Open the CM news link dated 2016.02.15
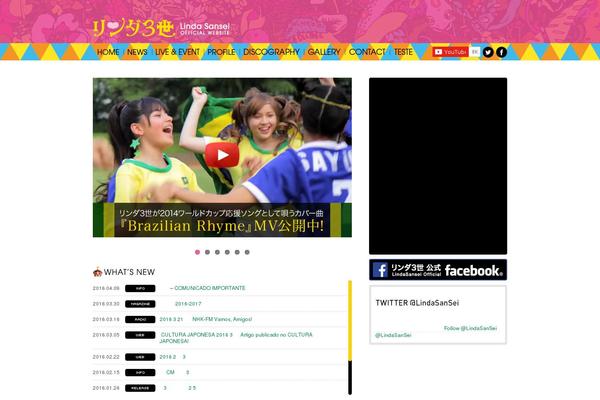 point(178,372)
